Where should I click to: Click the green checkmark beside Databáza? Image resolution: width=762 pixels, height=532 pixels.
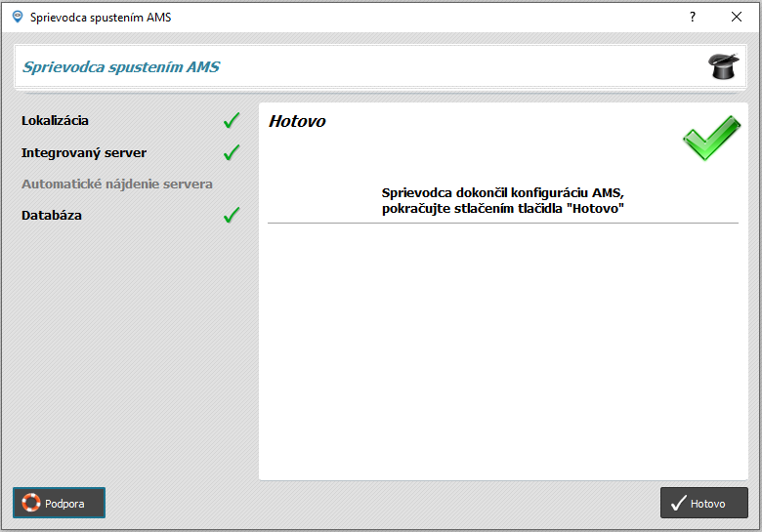232,215
